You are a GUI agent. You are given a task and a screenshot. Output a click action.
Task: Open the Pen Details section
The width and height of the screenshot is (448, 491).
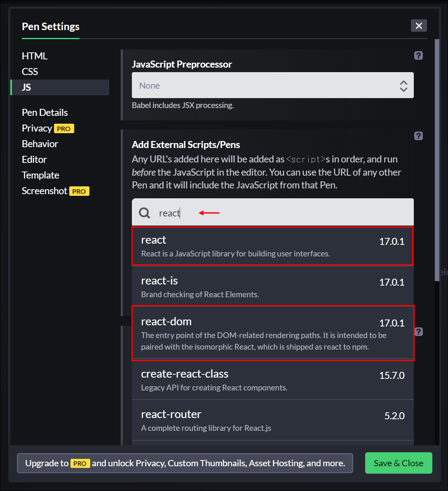pos(45,113)
